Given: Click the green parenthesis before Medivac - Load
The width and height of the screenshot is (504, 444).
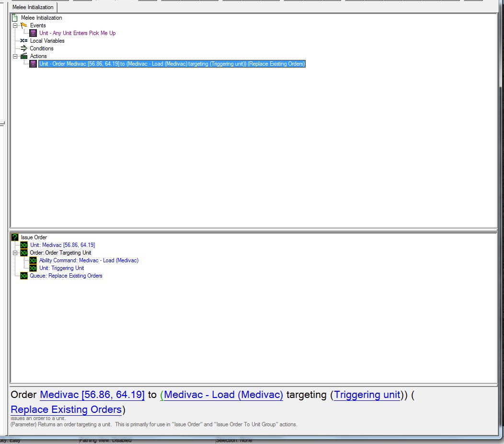Looking at the screenshot, I should coord(161,395).
